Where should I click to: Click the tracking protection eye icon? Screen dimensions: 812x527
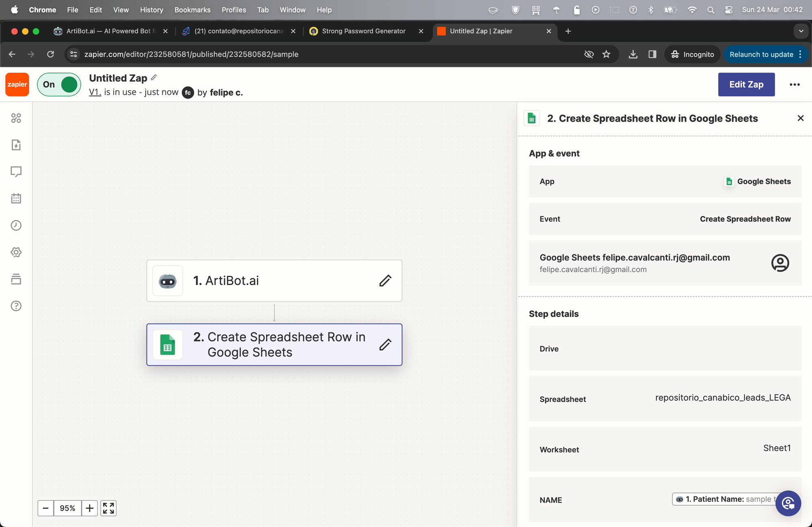(589, 54)
